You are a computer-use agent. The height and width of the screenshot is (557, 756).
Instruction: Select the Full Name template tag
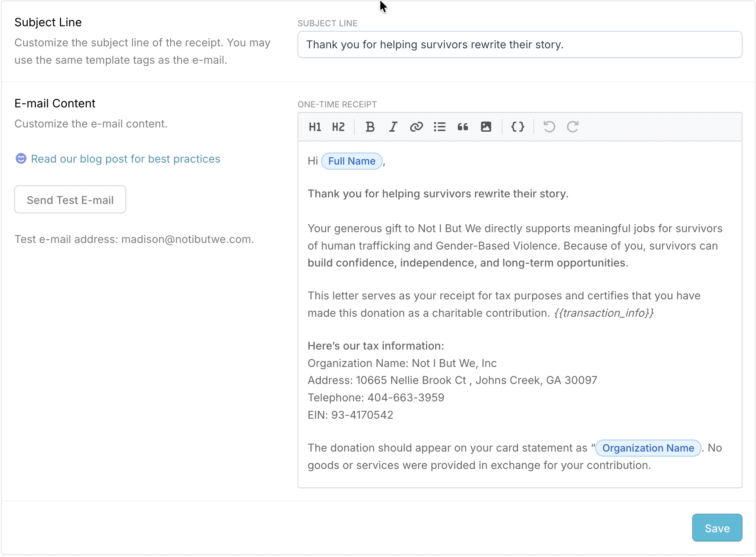[352, 161]
